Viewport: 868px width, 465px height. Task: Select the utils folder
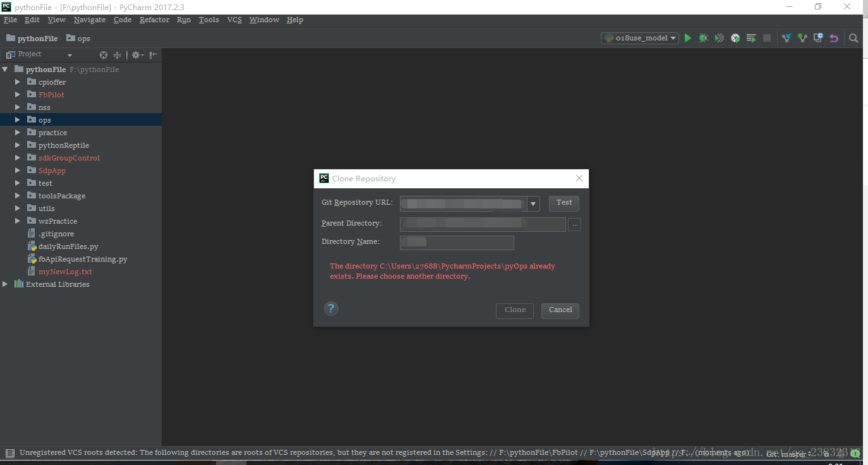point(47,208)
